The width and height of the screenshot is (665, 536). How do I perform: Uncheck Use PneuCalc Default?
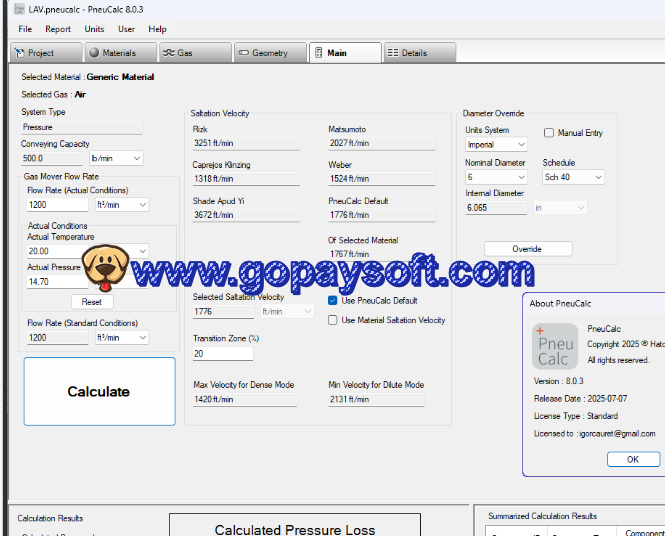click(x=333, y=301)
